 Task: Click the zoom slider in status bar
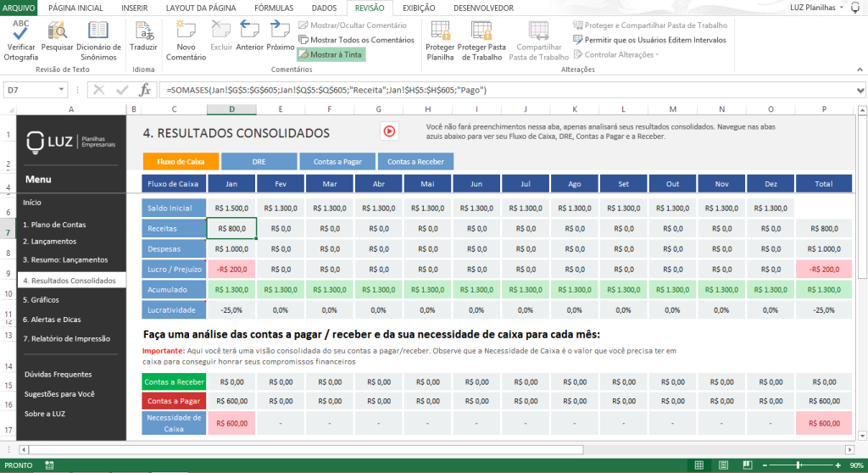coord(798,465)
